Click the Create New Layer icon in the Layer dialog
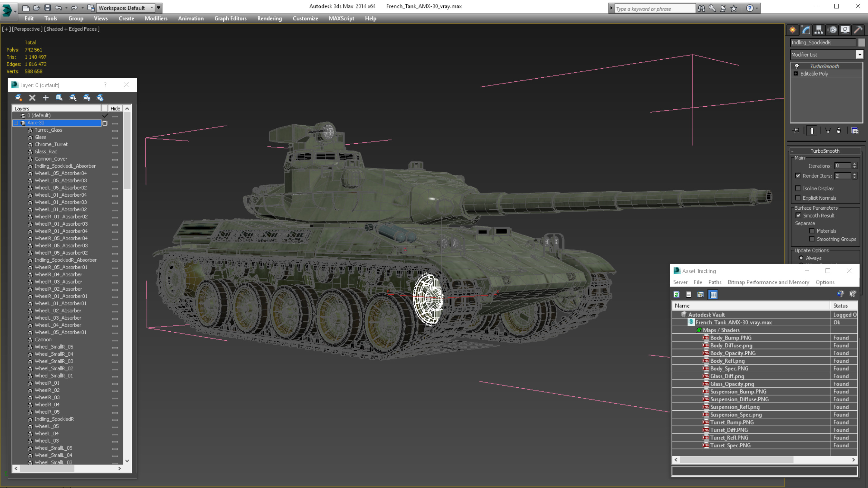 pyautogui.click(x=18, y=98)
